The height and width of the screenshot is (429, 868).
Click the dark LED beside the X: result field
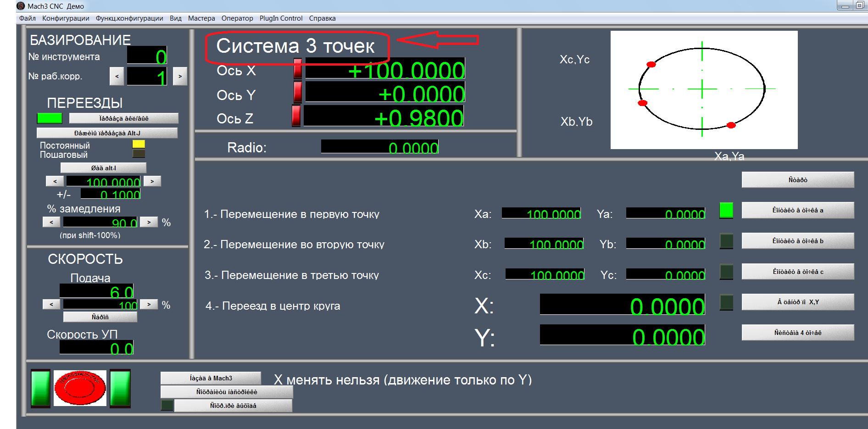click(726, 302)
